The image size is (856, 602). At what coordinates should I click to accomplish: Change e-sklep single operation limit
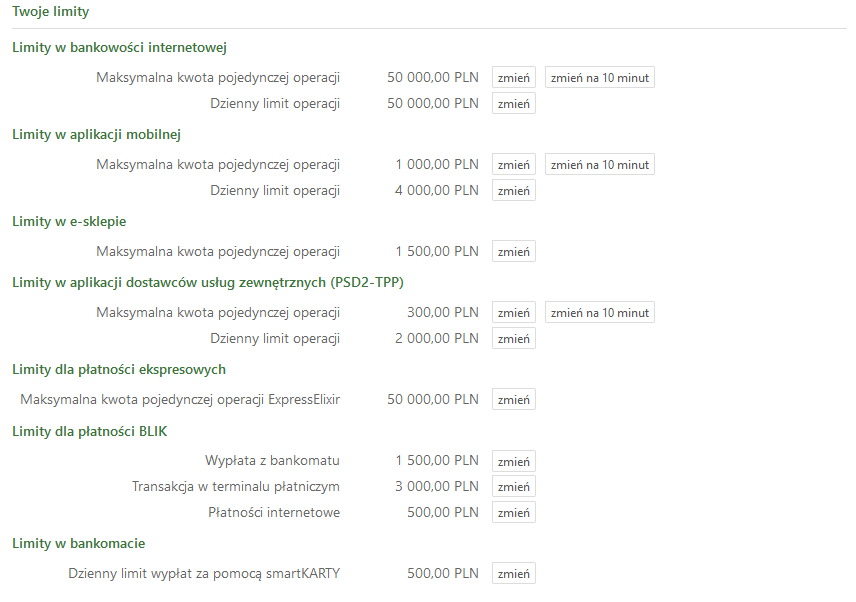click(513, 252)
